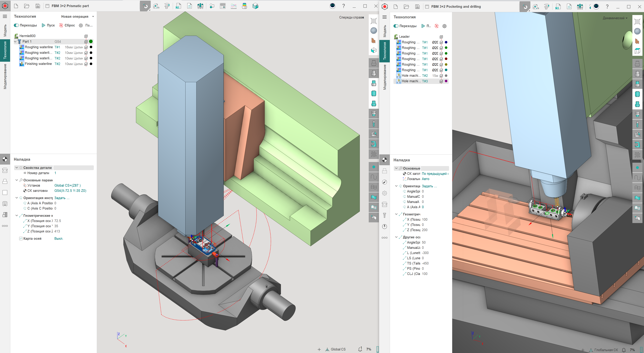Viewport: 644px width, 353px height.
Task: Open calculator icon in Prismatic part toolbar
Action: click(x=223, y=6)
